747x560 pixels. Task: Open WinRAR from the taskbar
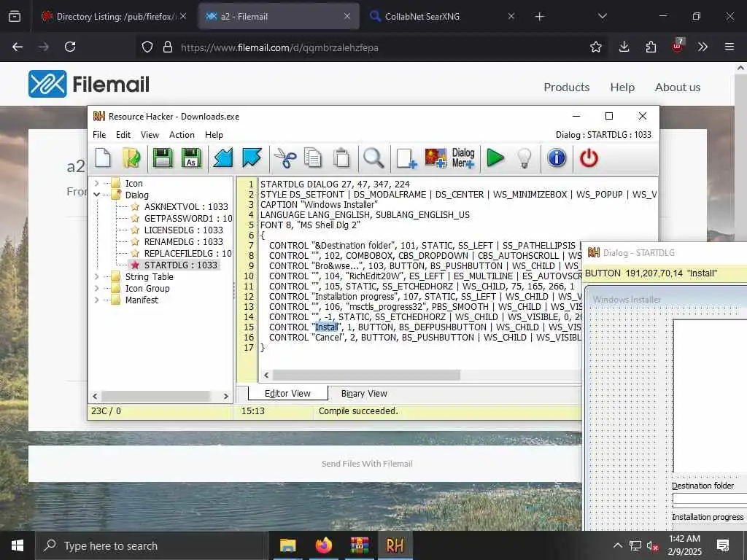click(x=359, y=545)
